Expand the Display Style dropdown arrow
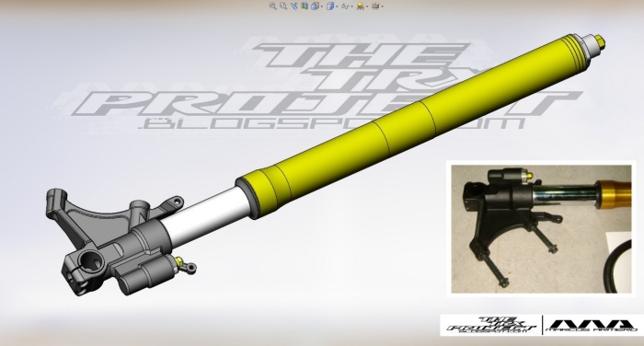Image resolution: width=644 pixels, height=346 pixels. point(337,6)
